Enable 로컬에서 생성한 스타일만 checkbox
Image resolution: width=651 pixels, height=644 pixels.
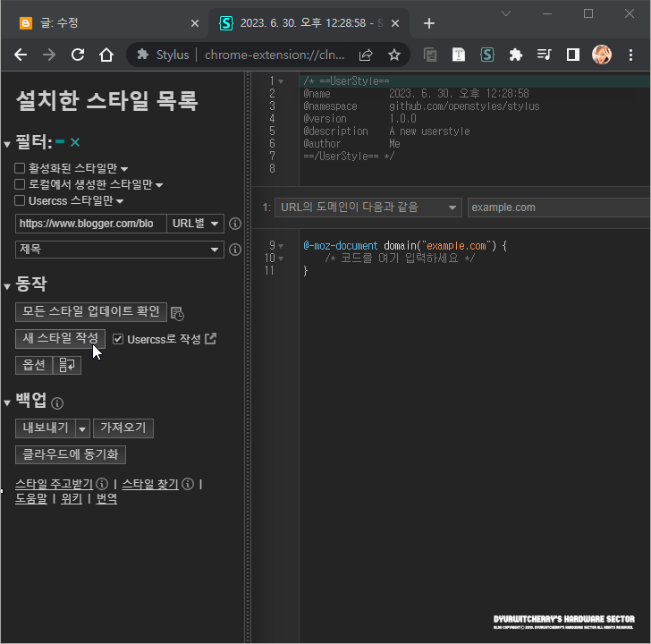pyautogui.click(x=20, y=184)
